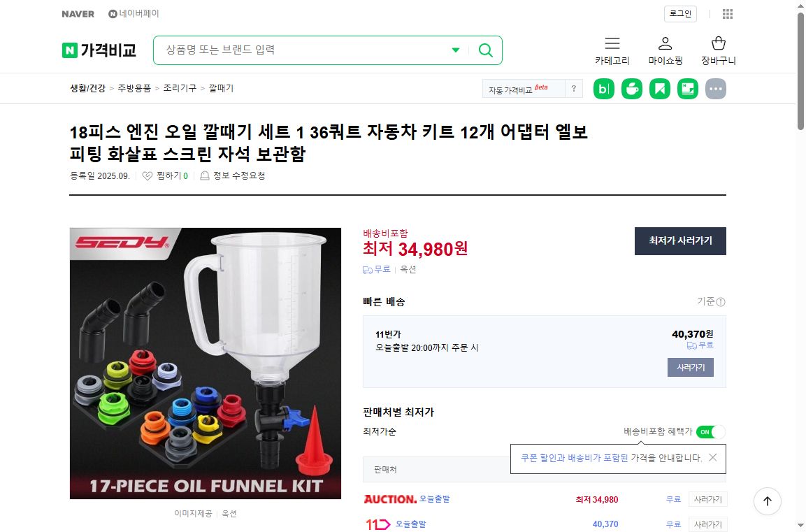806x532 pixels.
Task: Open the search magnifier icon
Action: tap(485, 50)
